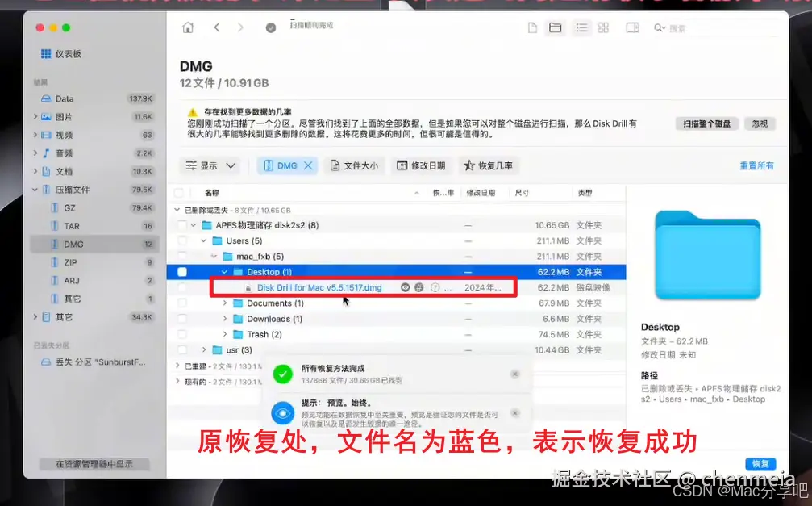Collapse the mac_fxb (5) folder

213,256
